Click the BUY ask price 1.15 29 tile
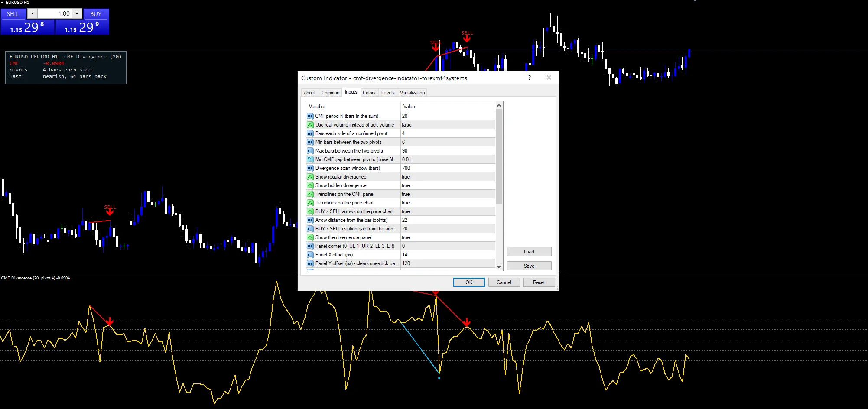 coord(82,27)
